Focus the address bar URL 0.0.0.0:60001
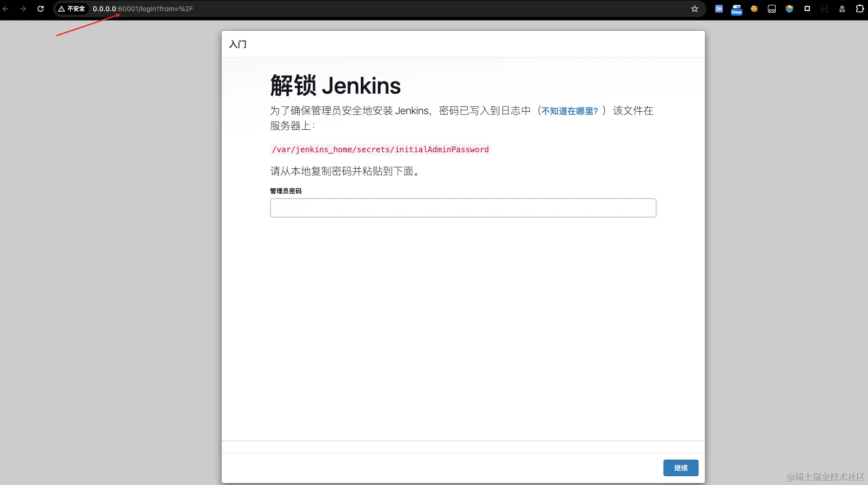Image resolution: width=868 pixels, height=485 pixels. coord(143,9)
